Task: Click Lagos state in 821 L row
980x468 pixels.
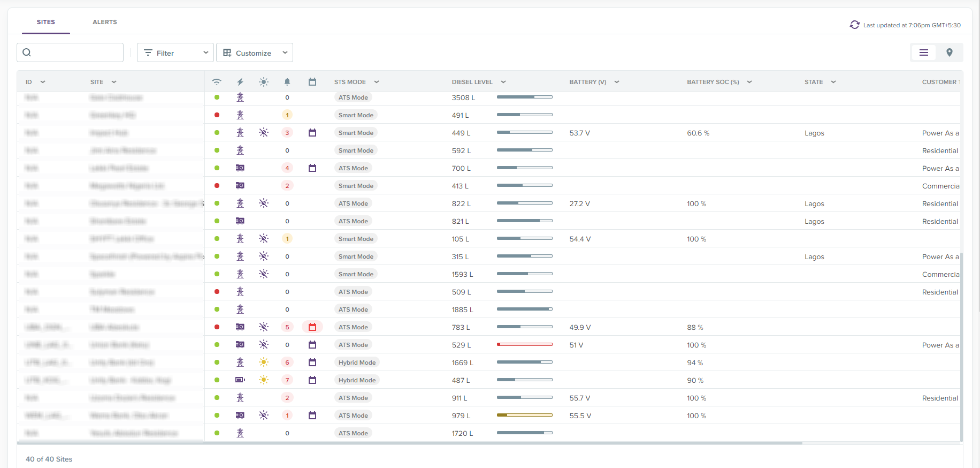Action: coord(814,221)
